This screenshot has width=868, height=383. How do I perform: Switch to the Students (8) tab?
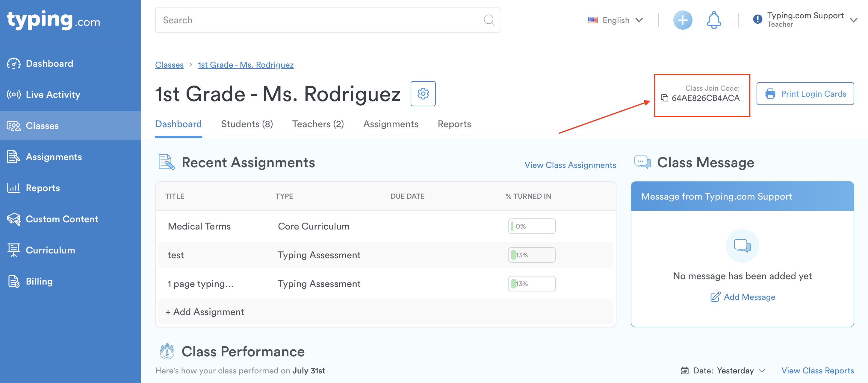click(247, 124)
